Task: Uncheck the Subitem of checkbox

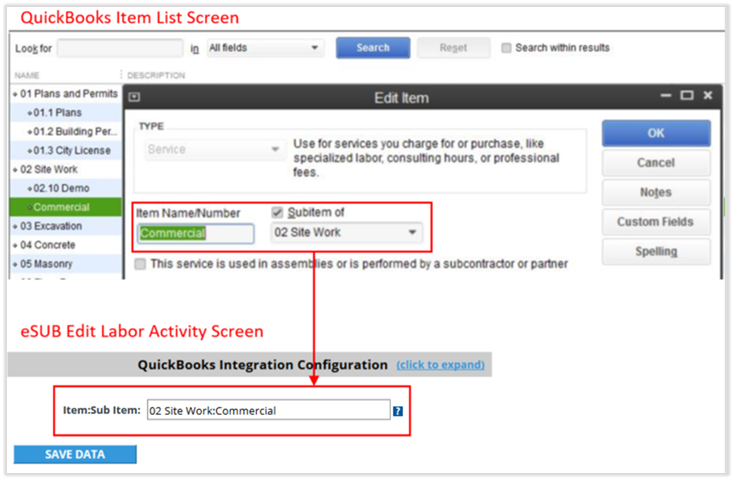Action: click(278, 213)
